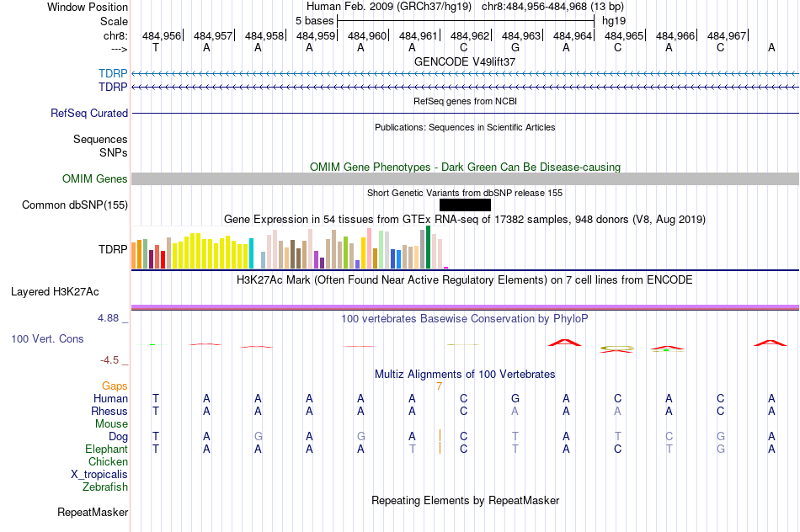Viewport: 800px width, 532px height.
Task: Click Multiz Alignments of 100 Vertebrates title
Action: click(x=465, y=374)
